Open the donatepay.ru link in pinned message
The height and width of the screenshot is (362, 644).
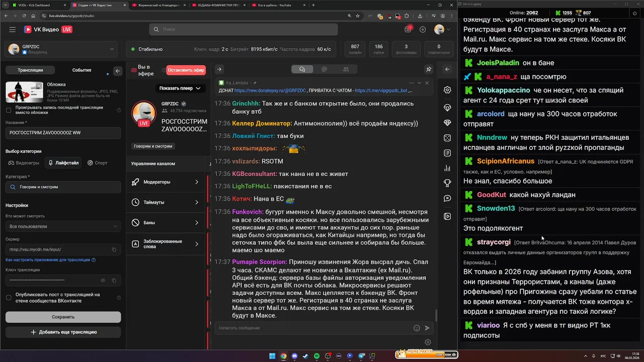270,90
